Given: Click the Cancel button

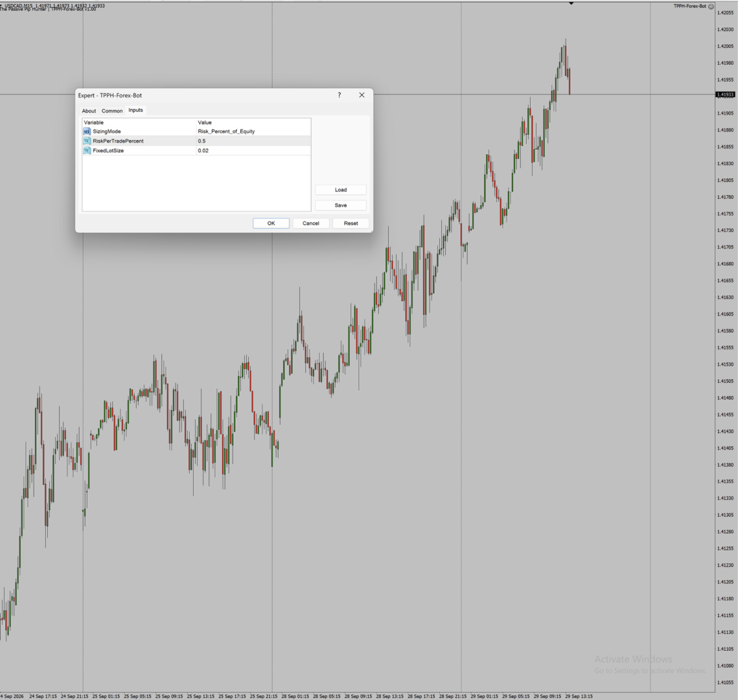Looking at the screenshot, I should [310, 223].
